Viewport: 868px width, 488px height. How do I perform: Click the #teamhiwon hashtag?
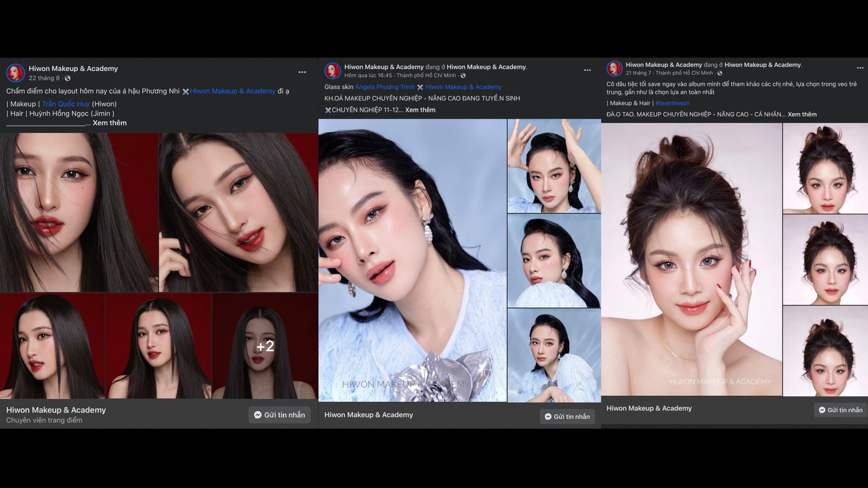pyautogui.click(x=672, y=103)
